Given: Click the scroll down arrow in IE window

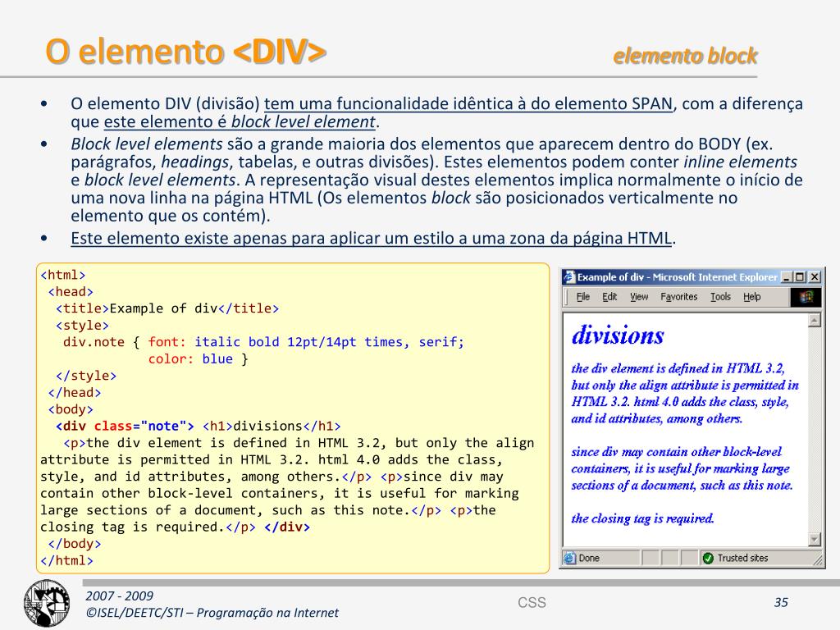Looking at the screenshot, I should [815, 539].
